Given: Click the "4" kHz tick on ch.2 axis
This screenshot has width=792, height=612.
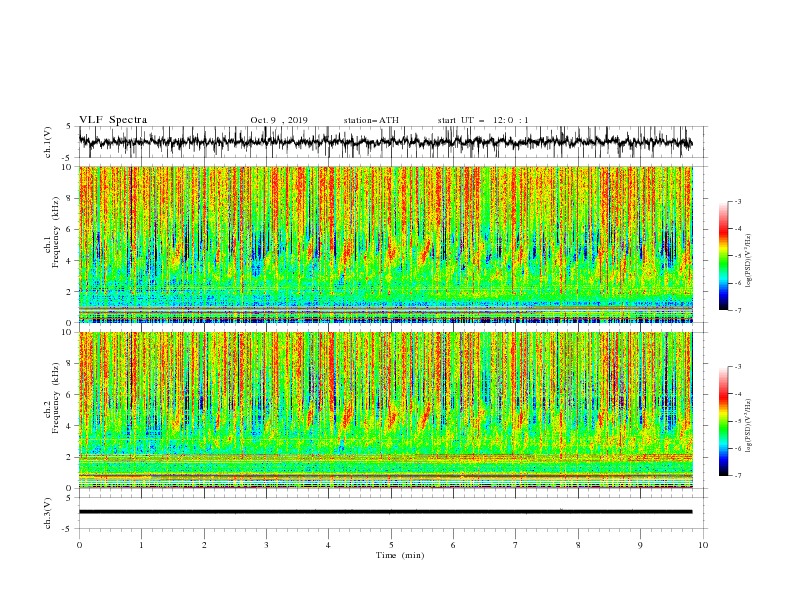Looking at the screenshot, I should click(70, 426).
